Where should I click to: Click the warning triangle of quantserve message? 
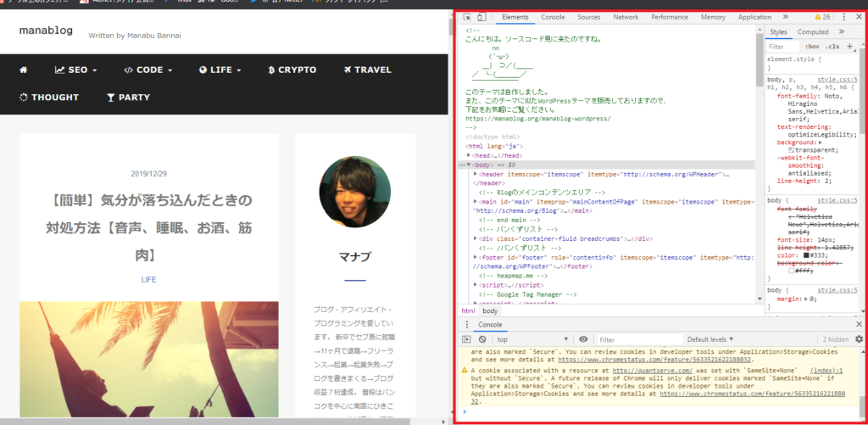(465, 370)
